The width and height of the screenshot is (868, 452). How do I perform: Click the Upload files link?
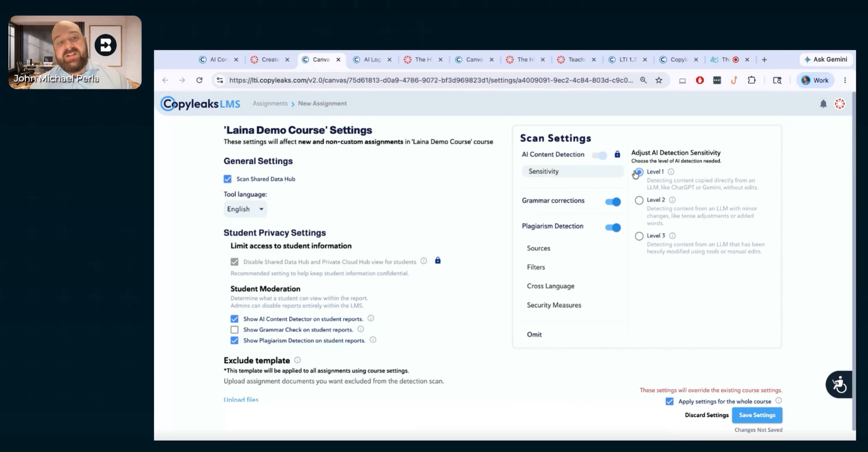coord(241,399)
